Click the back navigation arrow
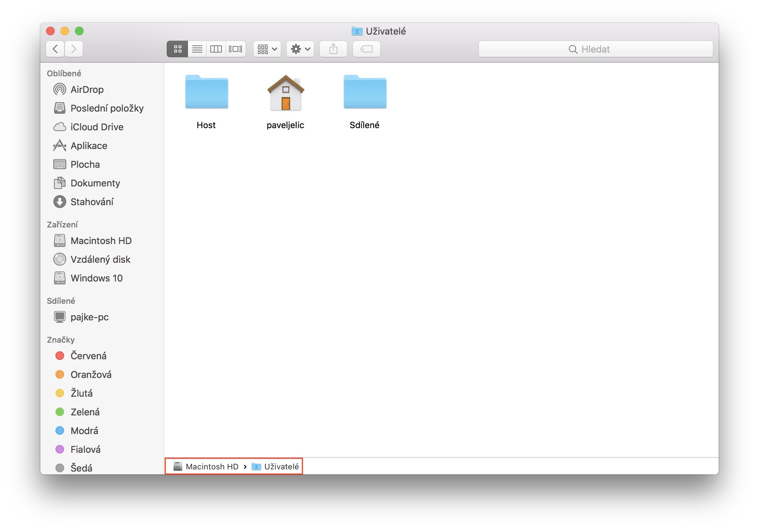759x532 pixels. [x=55, y=49]
